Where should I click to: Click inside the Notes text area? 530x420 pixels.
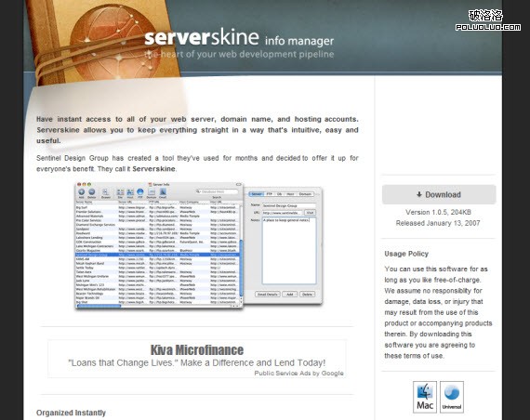point(289,251)
